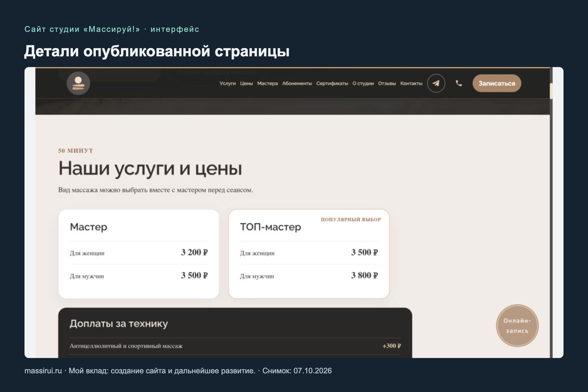Screen dimensions: 588x392
Task: Click the Мастер card title
Action: coord(89,227)
